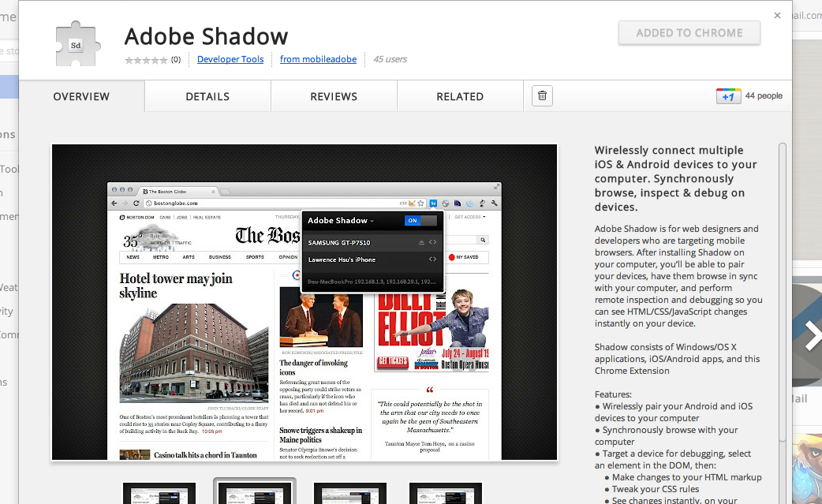Click the ON toggle in screenshot popup

[x=420, y=221]
